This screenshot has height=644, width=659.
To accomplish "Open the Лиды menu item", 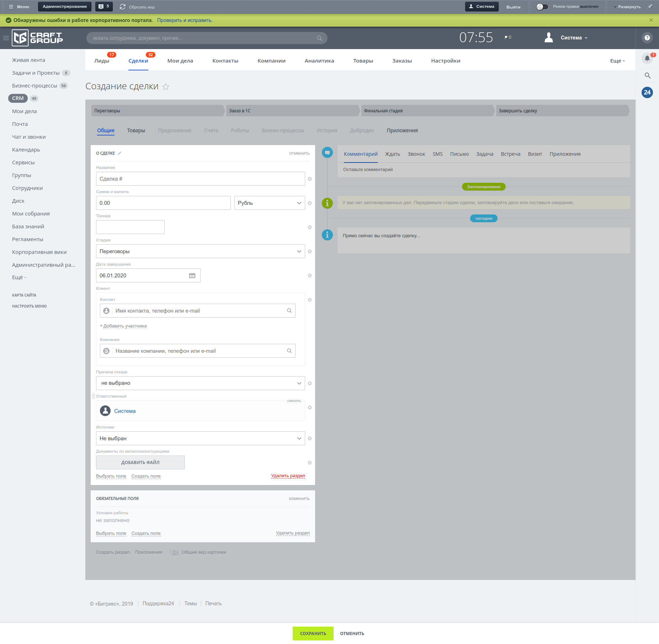I will pyautogui.click(x=102, y=61).
